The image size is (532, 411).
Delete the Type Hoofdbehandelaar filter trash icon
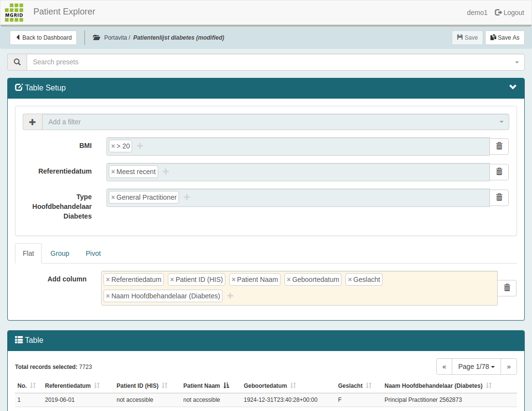[499, 197]
